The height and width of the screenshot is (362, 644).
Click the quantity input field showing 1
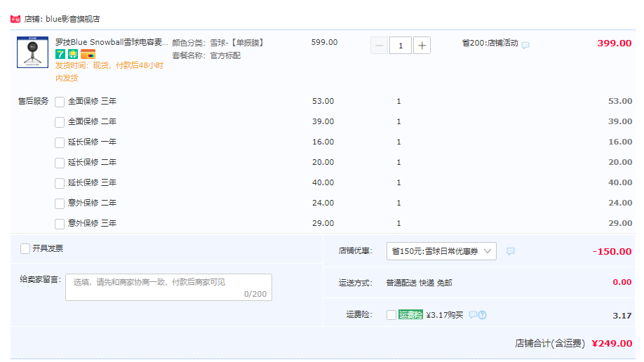(x=401, y=45)
